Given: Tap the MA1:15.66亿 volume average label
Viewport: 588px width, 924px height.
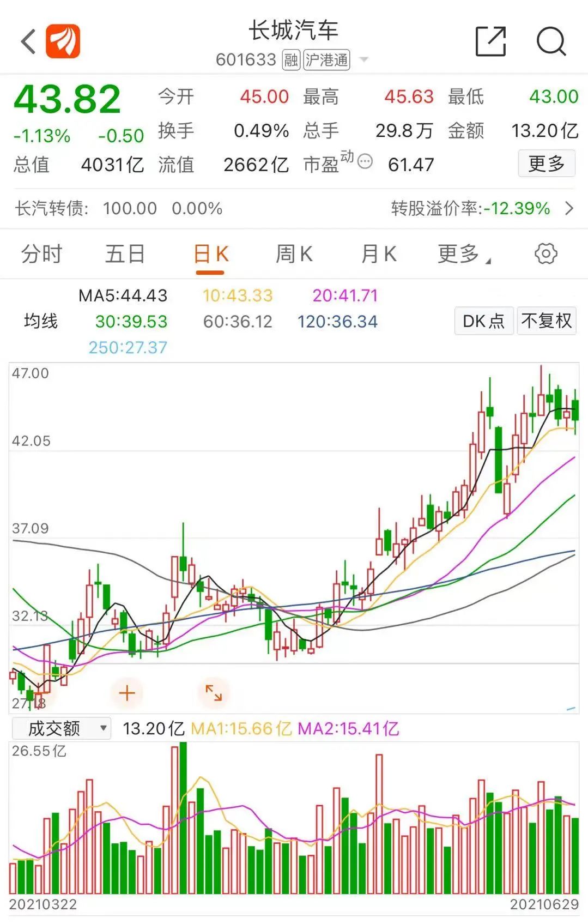Looking at the screenshot, I should (241, 729).
